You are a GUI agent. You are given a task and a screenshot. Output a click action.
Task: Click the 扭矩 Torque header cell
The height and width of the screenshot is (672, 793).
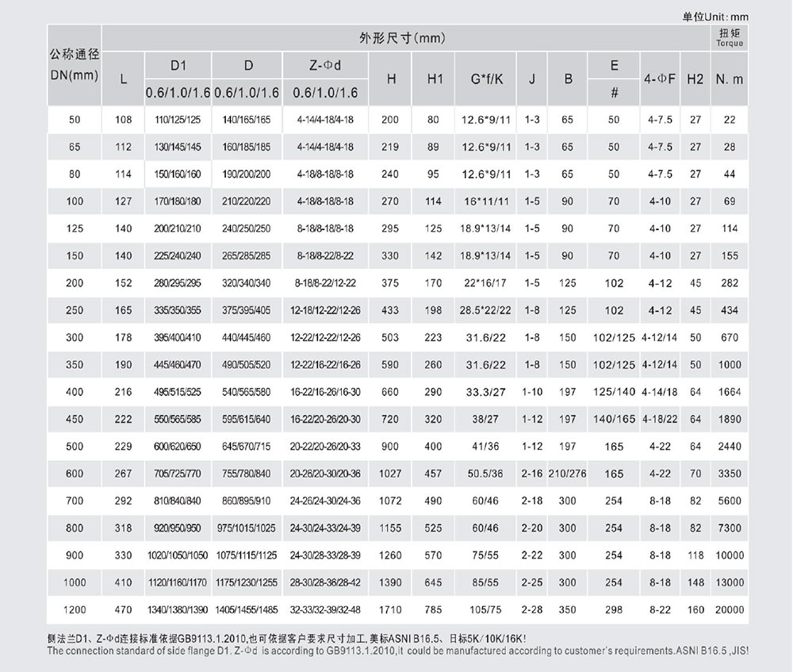pyautogui.click(x=731, y=36)
